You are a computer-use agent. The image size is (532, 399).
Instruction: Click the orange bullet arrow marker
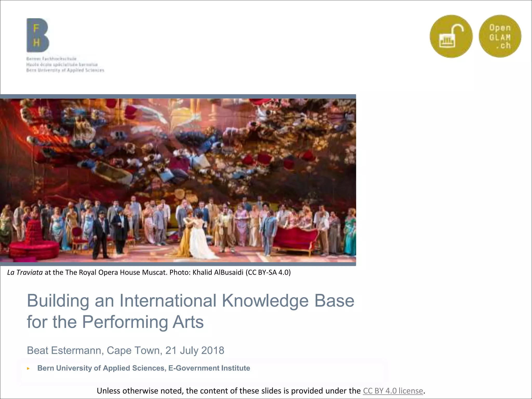[28, 368]
